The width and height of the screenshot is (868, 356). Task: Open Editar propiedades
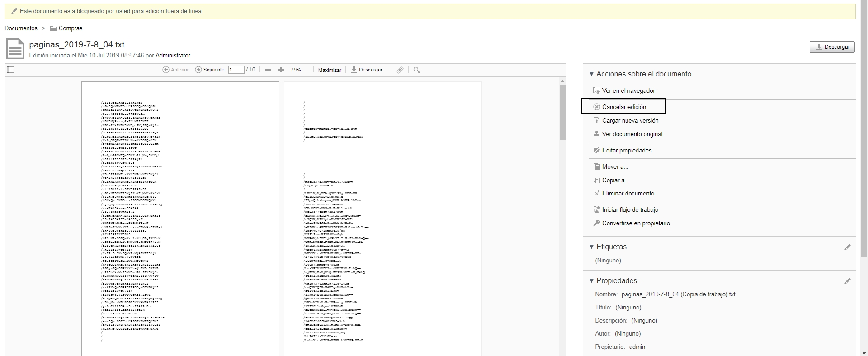(627, 150)
